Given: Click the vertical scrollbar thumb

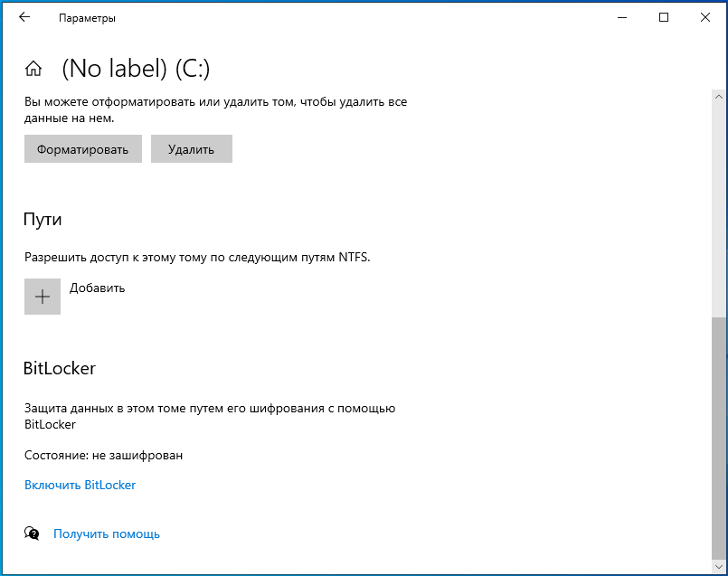Looking at the screenshot, I should click(719, 439).
